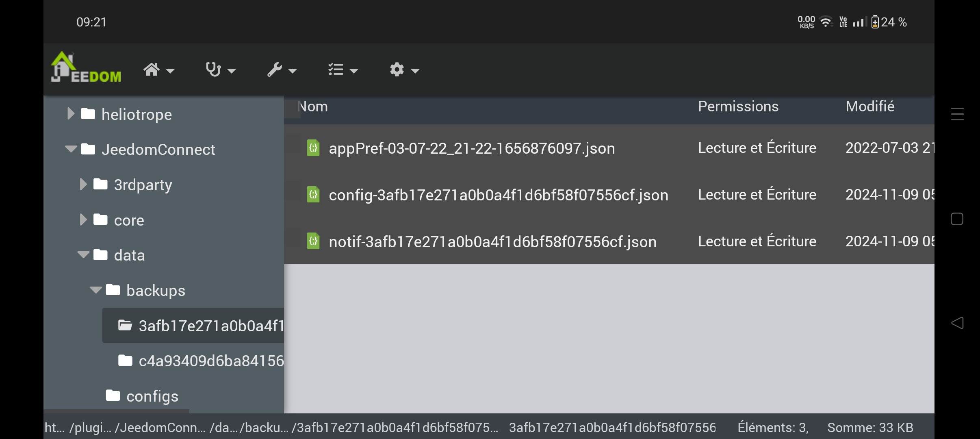Sort files by Permissions column
Viewport: 980px width, 439px height.
tap(738, 106)
